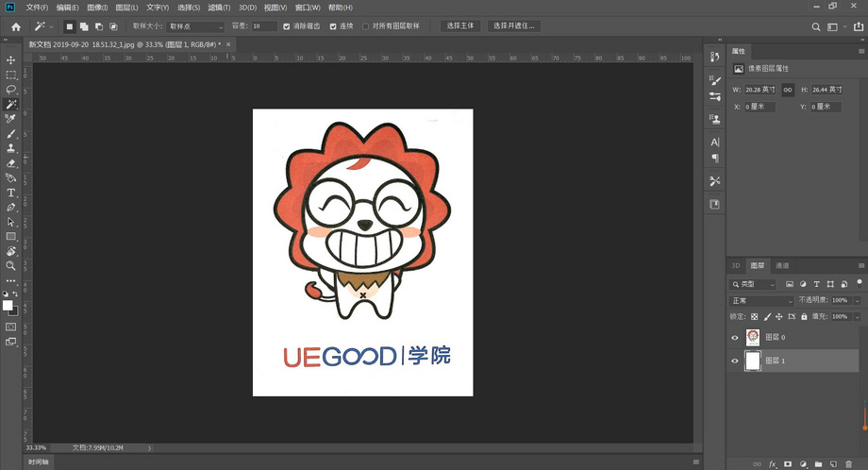
Task: Open 不透明度 opacity dropdown arrow
Action: (x=857, y=301)
